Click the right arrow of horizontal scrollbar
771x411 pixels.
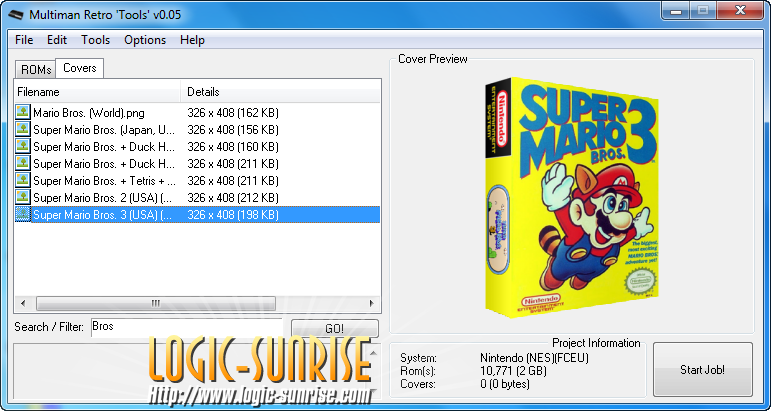[372, 303]
